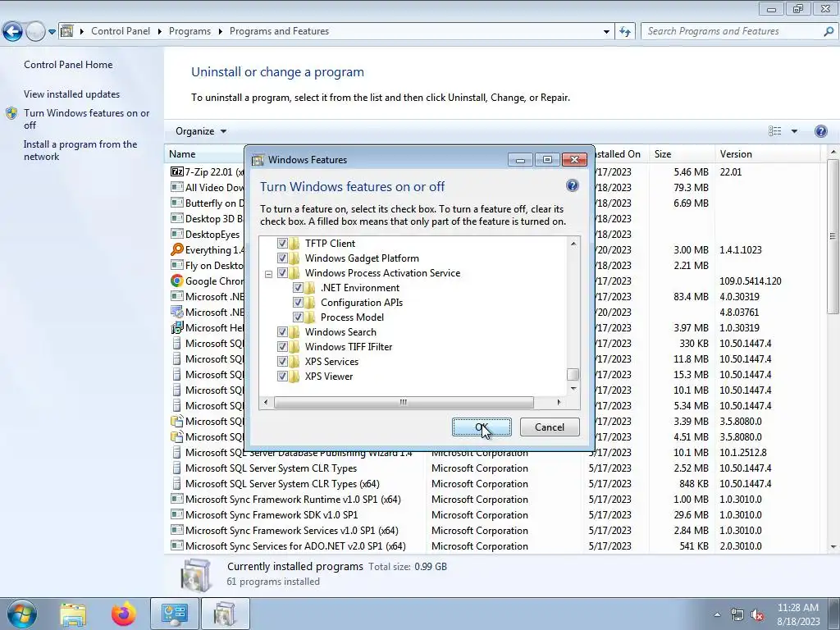Click Control Panel in the breadcrumb
The image size is (840, 630).
click(x=121, y=31)
